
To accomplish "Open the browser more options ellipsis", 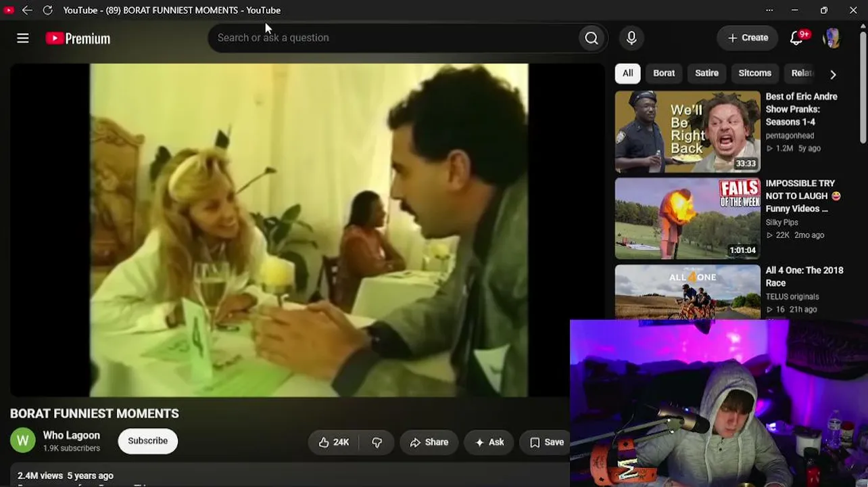I will [x=769, y=10].
